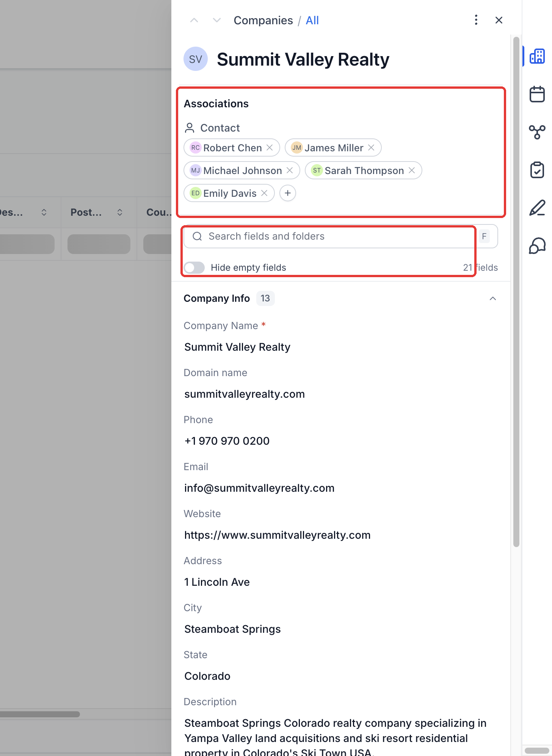This screenshot has width=552, height=756.
Task: Click the SV company avatar
Action: (196, 59)
